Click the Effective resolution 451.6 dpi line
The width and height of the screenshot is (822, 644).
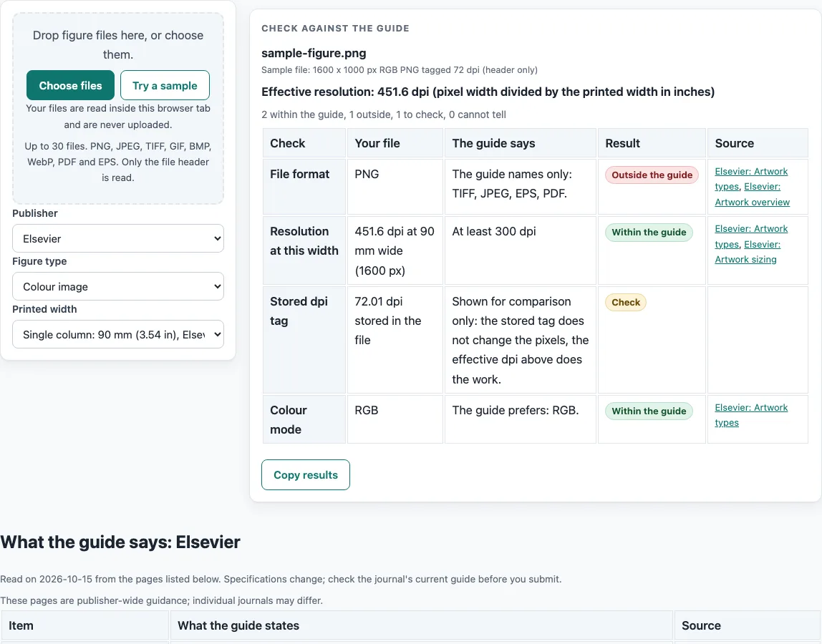coord(488,92)
